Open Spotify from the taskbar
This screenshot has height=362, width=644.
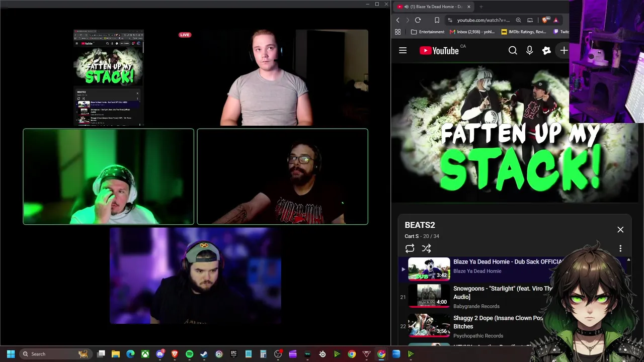click(x=189, y=354)
